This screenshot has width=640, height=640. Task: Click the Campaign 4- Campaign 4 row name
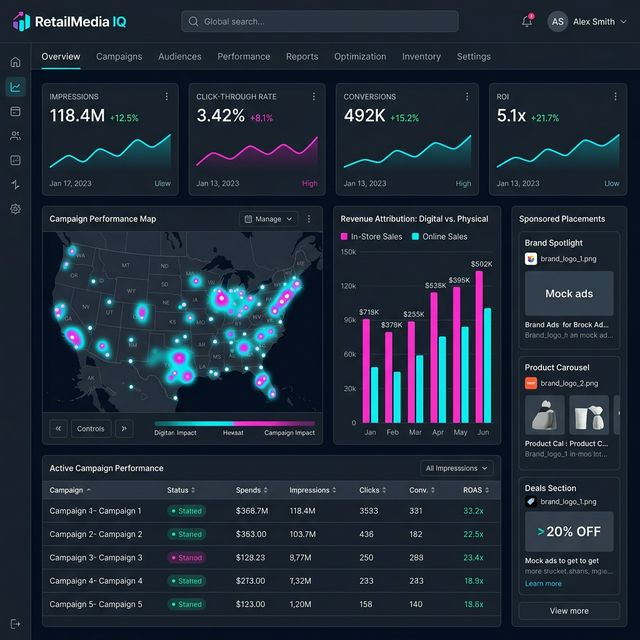[96, 581]
